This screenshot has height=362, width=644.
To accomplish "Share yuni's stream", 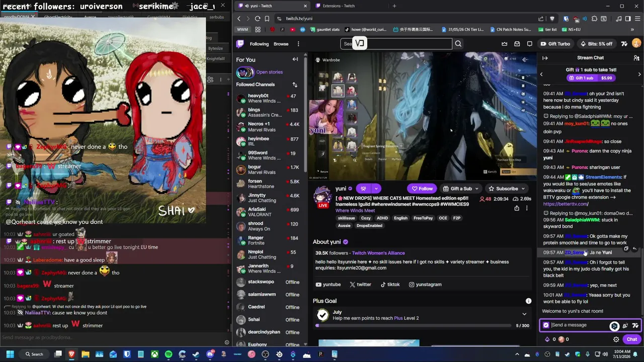I will (x=517, y=208).
